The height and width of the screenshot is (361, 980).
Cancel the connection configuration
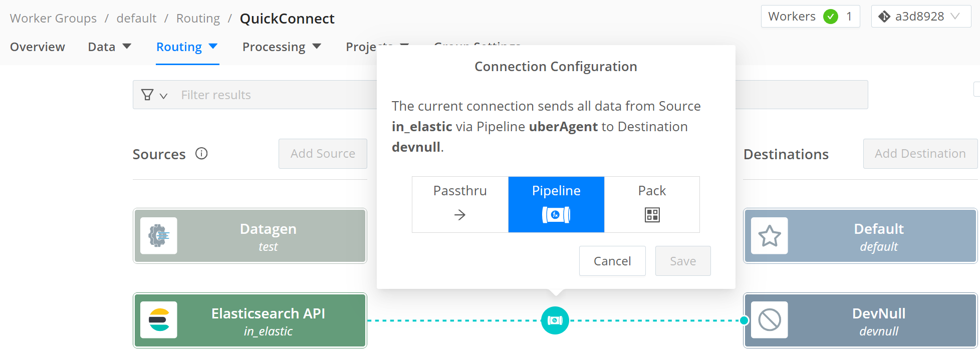click(612, 261)
